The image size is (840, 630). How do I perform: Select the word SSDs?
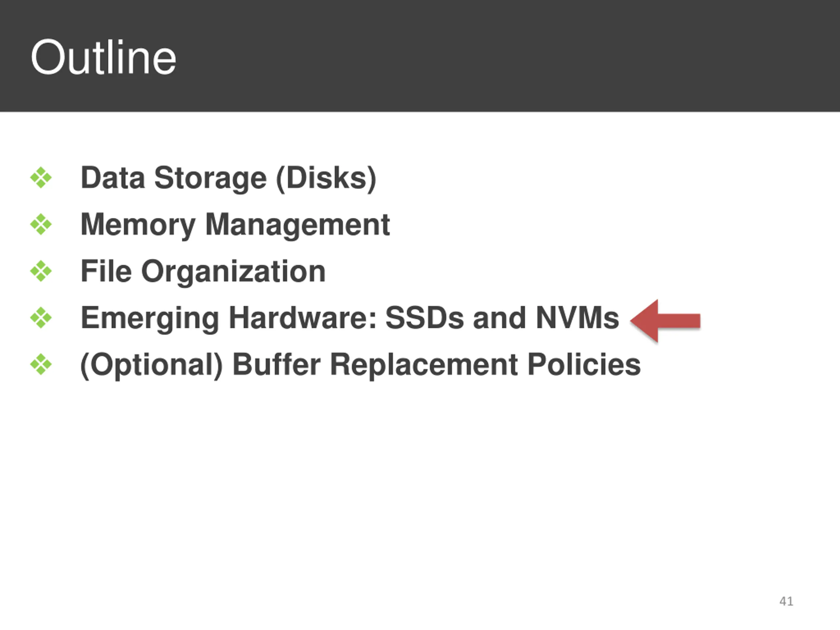(x=424, y=318)
